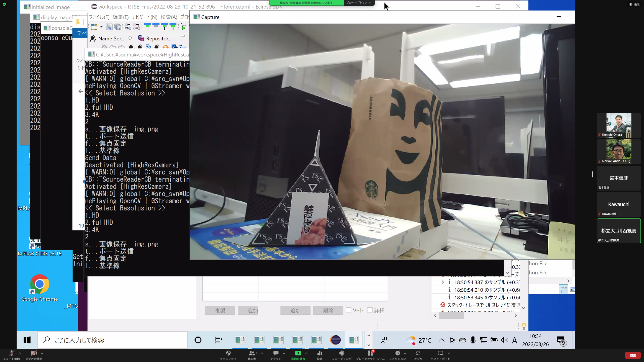Select Noriaki Ando (AIST) video thumbnail
Screen dimensions: 644x362
(x=619, y=151)
